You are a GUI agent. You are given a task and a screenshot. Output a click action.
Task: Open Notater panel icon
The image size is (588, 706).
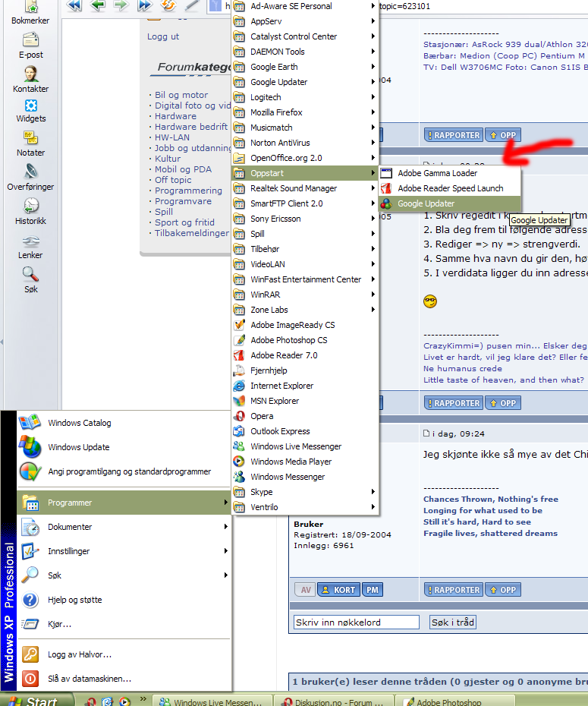pyautogui.click(x=30, y=137)
